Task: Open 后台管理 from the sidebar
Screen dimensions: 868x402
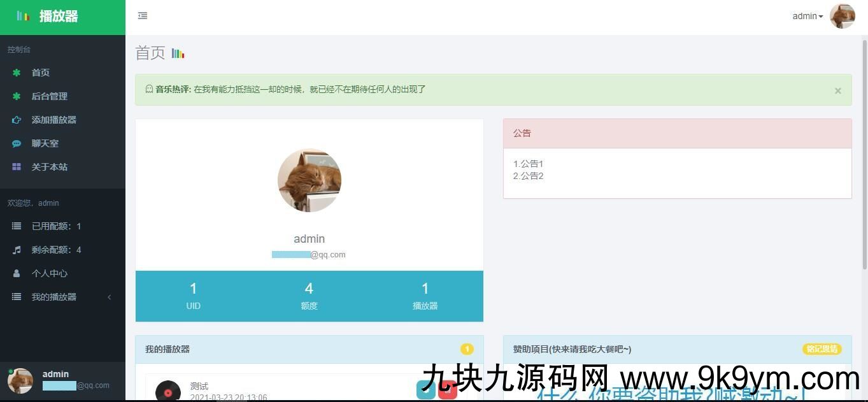Action: pos(50,96)
